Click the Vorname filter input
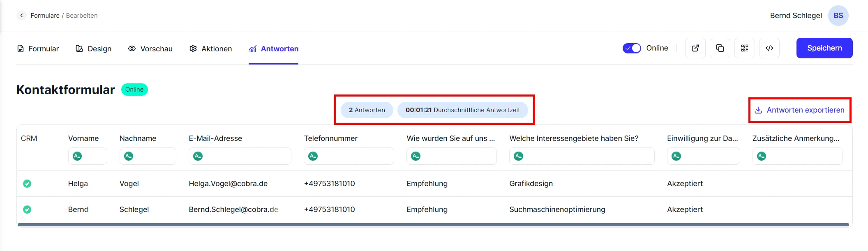This screenshot has height=251, width=868. (88, 156)
